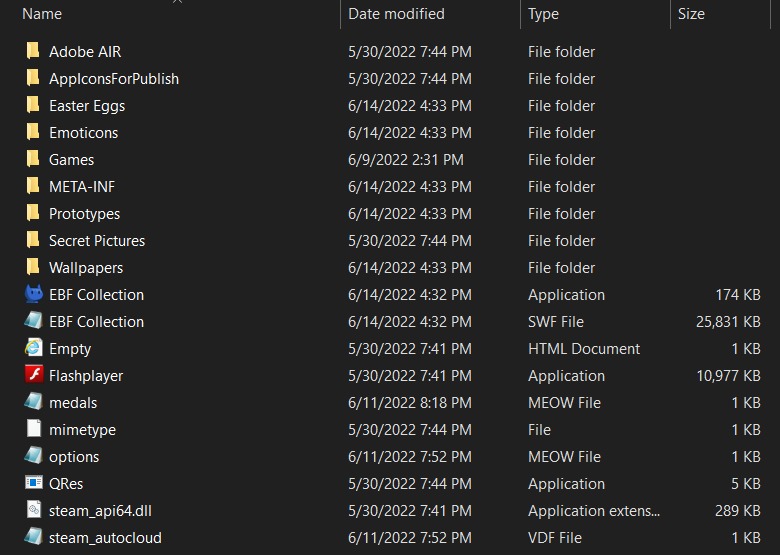Sort by the Date modified column header

pos(396,14)
